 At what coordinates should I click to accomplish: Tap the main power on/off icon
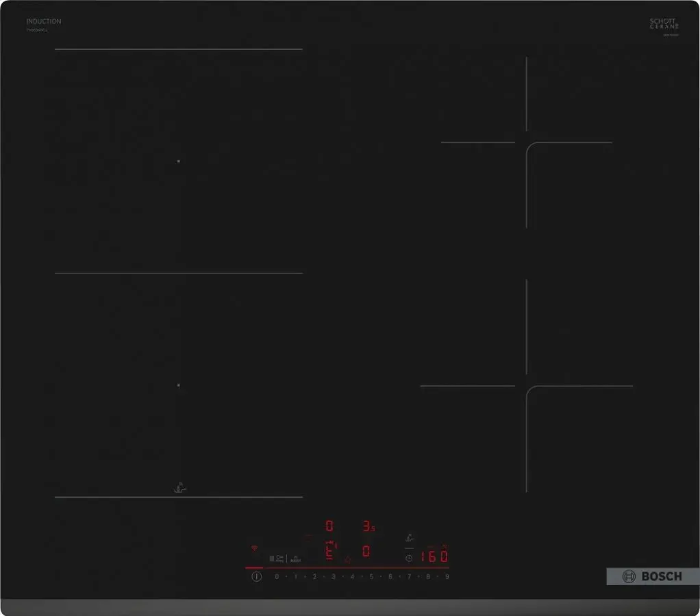(x=256, y=577)
